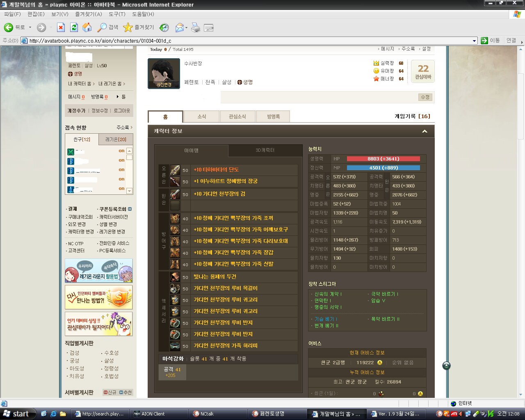Screen dimensions: 525x420
Task: Click the History icon in the toolbar
Action: click(x=164, y=27)
